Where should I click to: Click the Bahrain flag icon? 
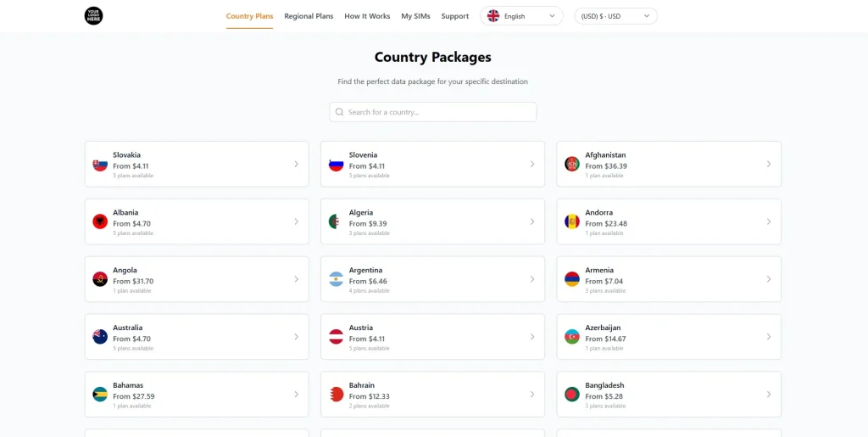[337, 395]
